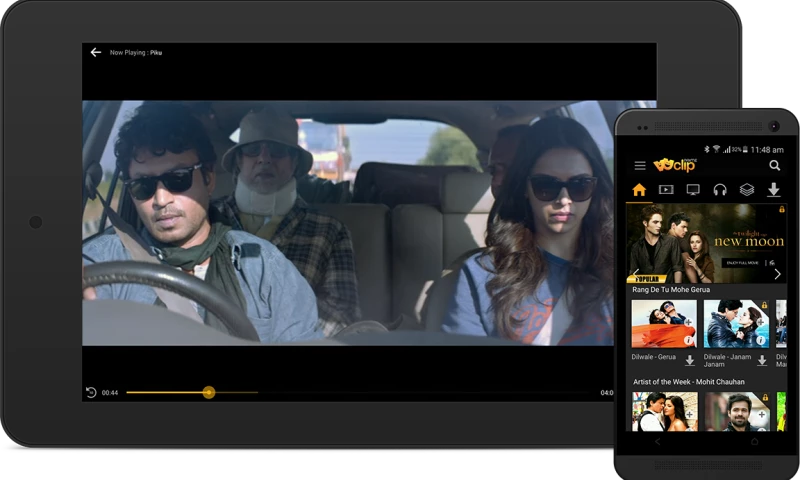Screen dimensions: 800x480
Task: Open the headphones Music tab
Action: [720, 190]
